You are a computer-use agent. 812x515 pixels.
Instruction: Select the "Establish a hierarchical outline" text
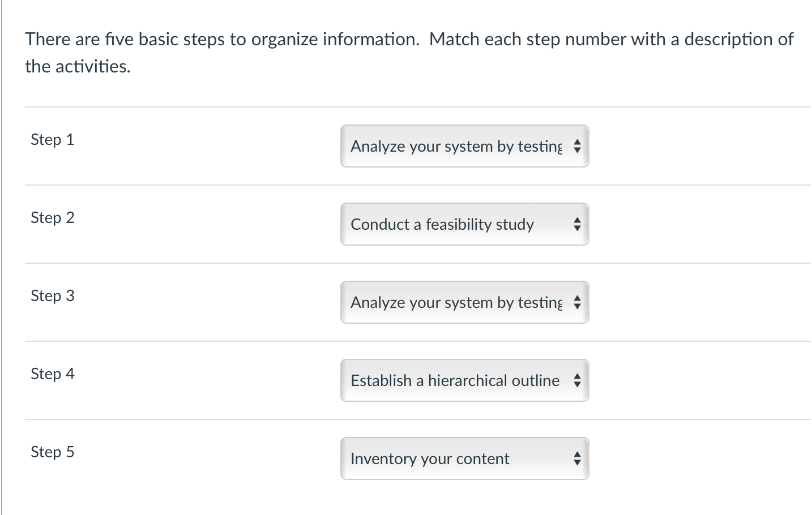pyautogui.click(x=455, y=381)
